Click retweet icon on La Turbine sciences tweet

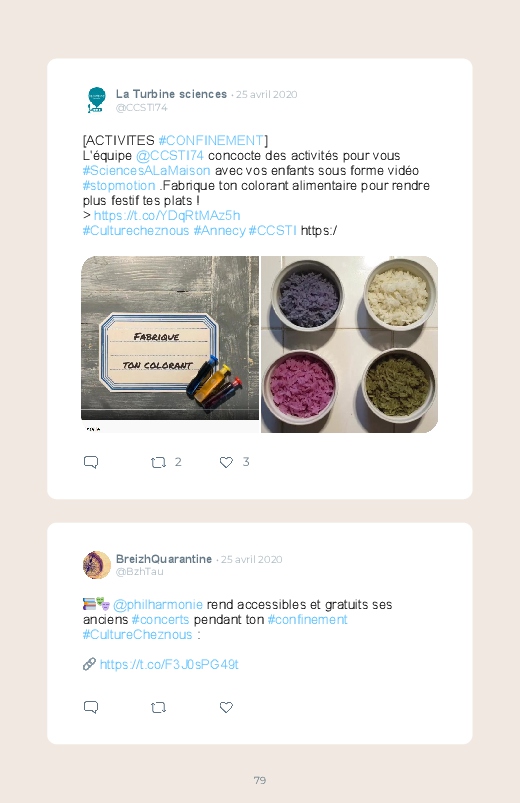coord(158,462)
